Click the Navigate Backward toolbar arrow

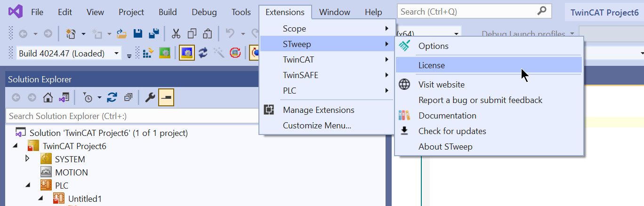23,34
